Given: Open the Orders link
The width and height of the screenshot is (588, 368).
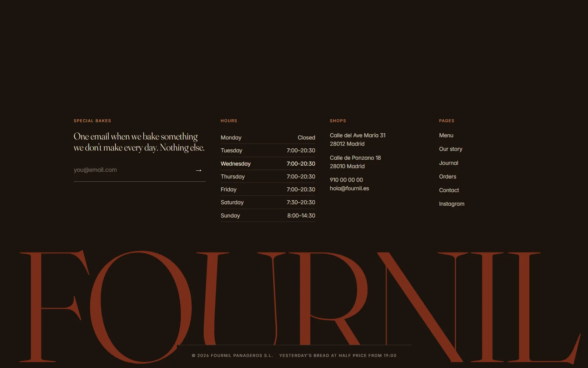Looking at the screenshot, I should pos(448,177).
